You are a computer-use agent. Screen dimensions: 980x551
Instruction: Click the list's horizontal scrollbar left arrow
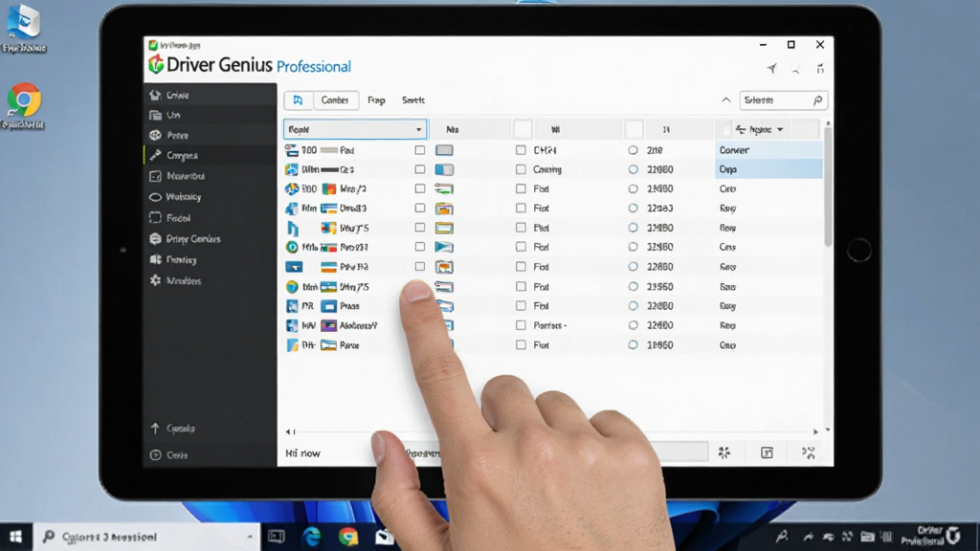(287, 431)
